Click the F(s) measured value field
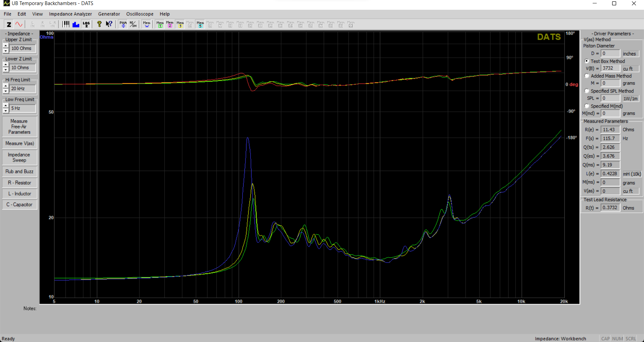644x342 pixels. tap(610, 138)
